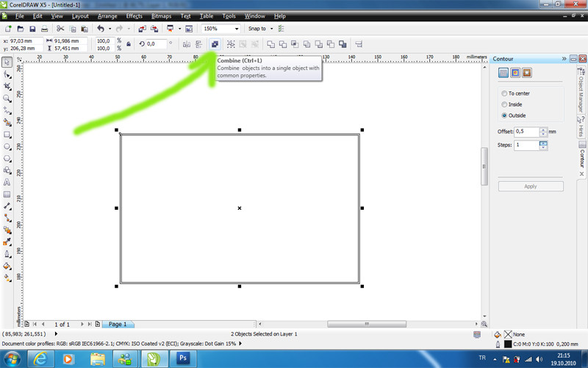This screenshot has height=368, width=588.
Task: Select the Dimension tool
Action: (7, 206)
